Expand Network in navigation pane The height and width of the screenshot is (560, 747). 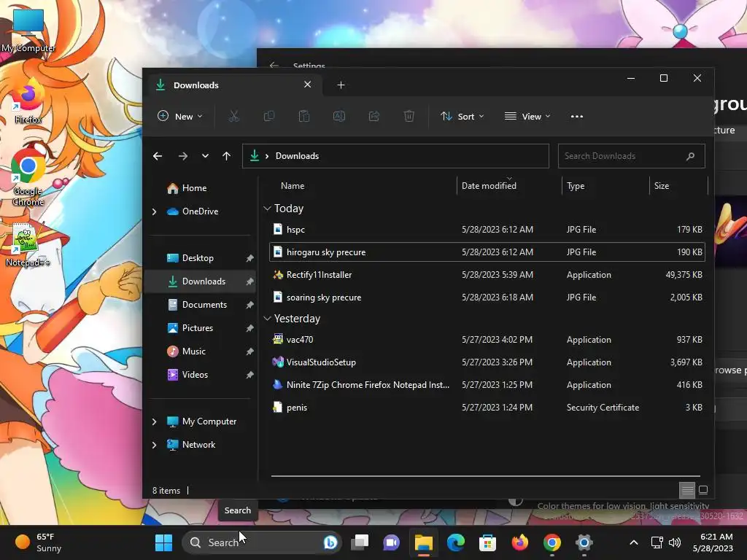(155, 445)
